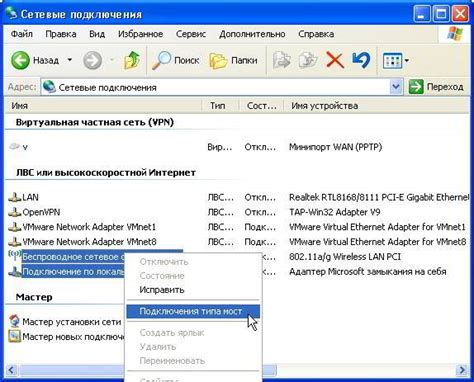Click Минипорт WAN (PPTP) text
Screen dimensions: 474x382
click(335, 147)
